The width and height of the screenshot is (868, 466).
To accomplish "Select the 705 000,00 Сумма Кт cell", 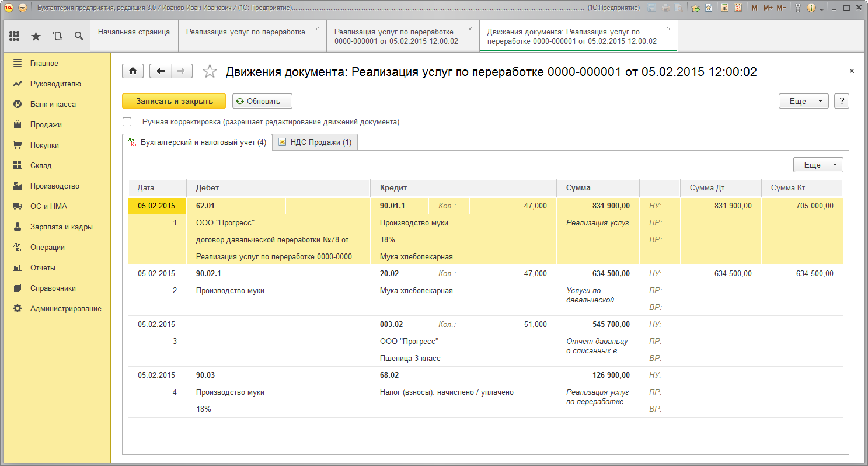I will pyautogui.click(x=802, y=206).
